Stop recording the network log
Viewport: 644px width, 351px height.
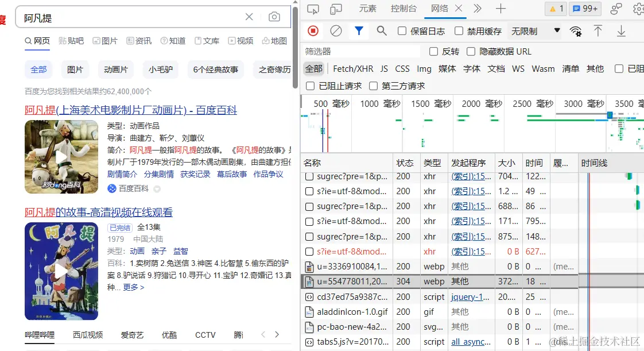313,31
